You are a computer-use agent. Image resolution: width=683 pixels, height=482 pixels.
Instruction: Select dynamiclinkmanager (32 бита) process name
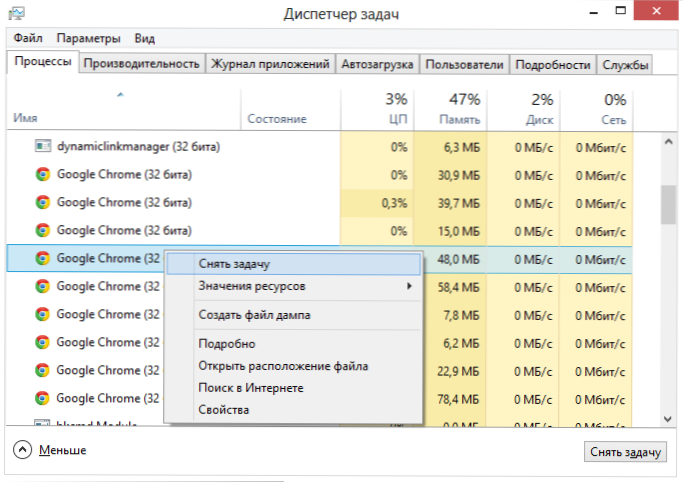(139, 146)
